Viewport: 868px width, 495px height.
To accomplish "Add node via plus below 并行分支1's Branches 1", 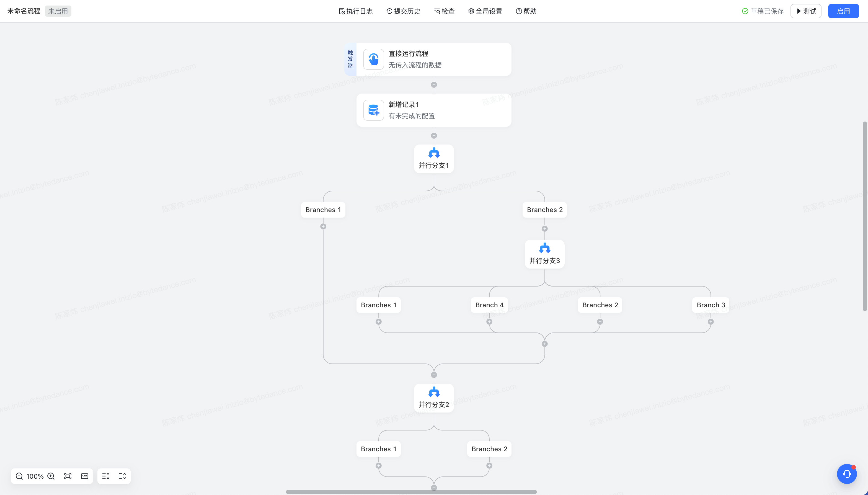I will [323, 226].
